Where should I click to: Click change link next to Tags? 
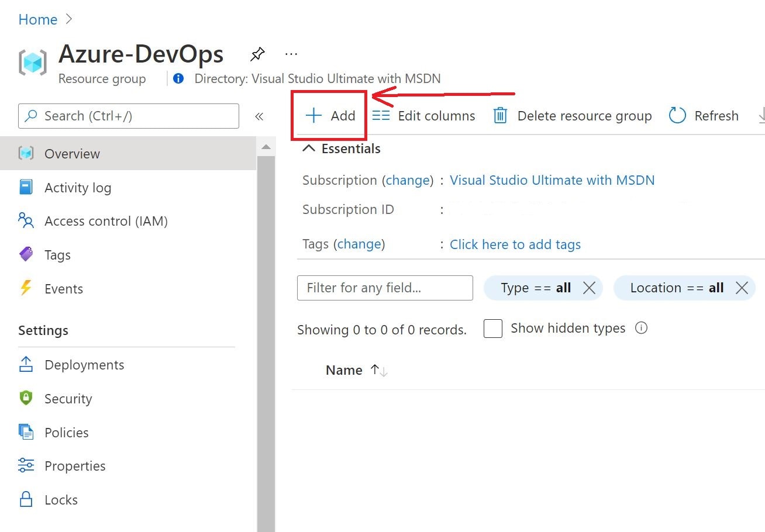(x=359, y=244)
